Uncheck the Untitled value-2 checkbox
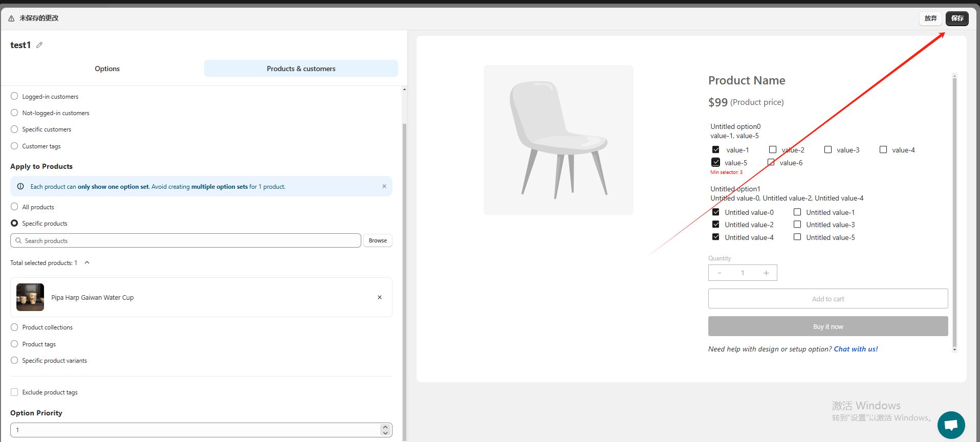980x442 pixels. pos(716,224)
